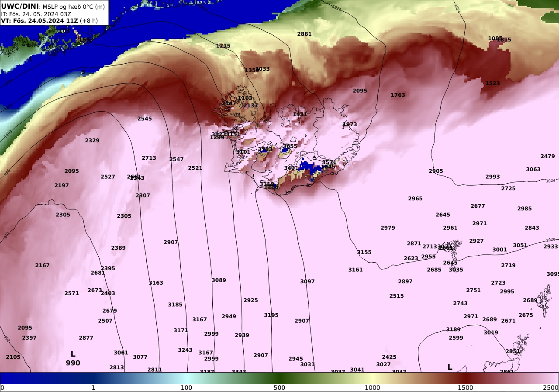This screenshot has height=392, width=559.
Task: Click the colorbar label 1500
Action: click(466, 388)
